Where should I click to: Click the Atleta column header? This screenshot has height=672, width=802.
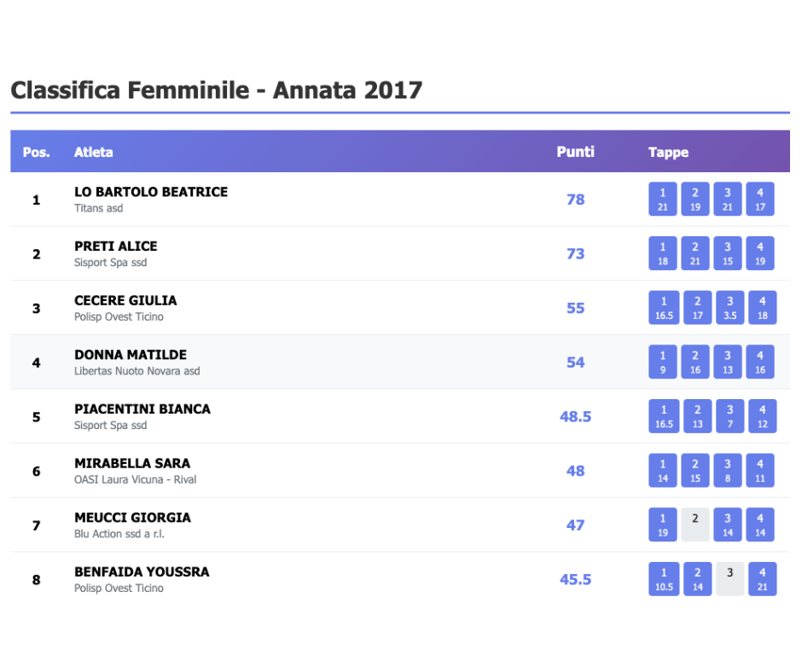pyautogui.click(x=94, y=153)
